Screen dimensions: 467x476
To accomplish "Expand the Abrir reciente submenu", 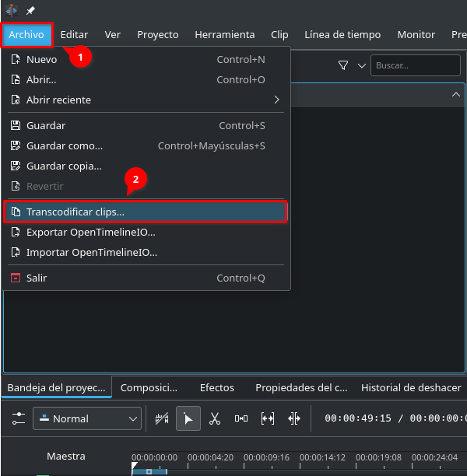I will click(146, 100).
